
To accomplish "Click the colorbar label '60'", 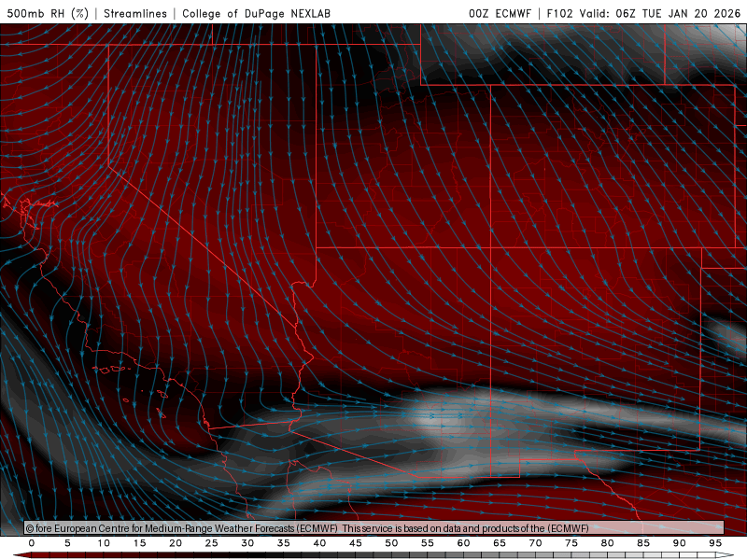I will [463, 543].
